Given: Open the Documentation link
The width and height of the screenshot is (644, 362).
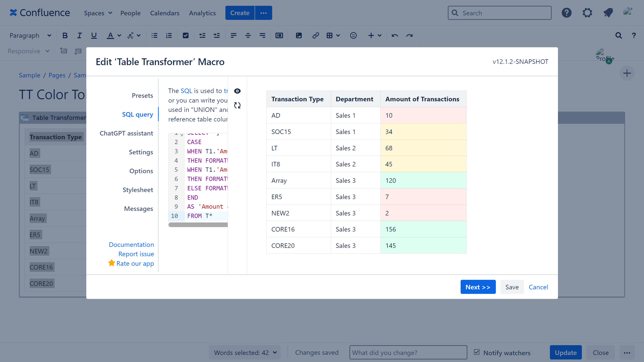Looking at the screenshot, I should tap(131, 245).
